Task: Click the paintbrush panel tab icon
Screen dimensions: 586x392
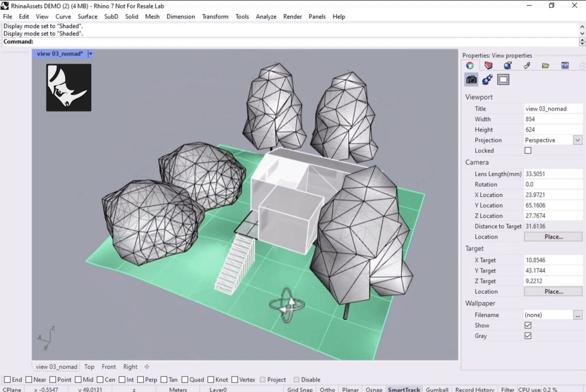Action: 527,66
